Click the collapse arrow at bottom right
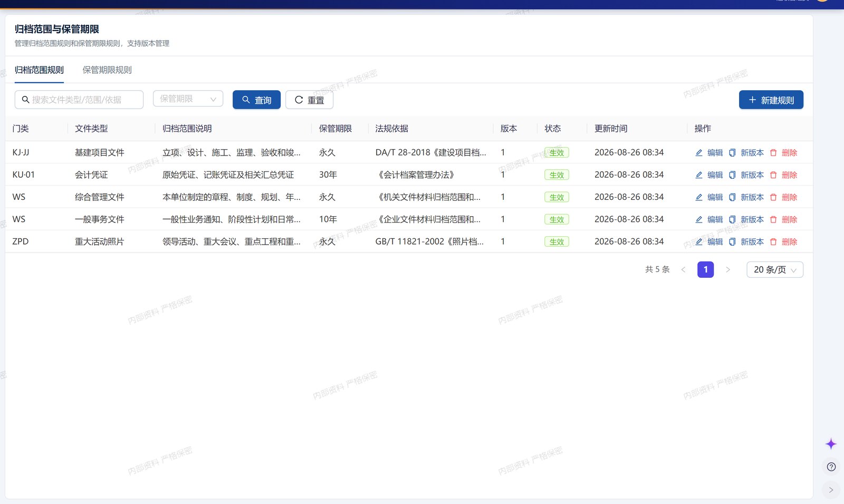The image size is (844, 504). tap(831, 490)
